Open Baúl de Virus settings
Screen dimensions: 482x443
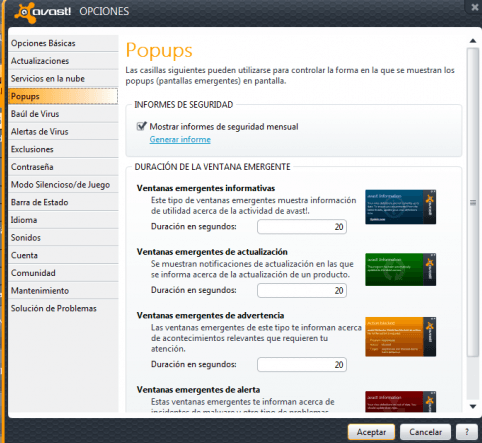pyautogui.click(x=63, y=114)
